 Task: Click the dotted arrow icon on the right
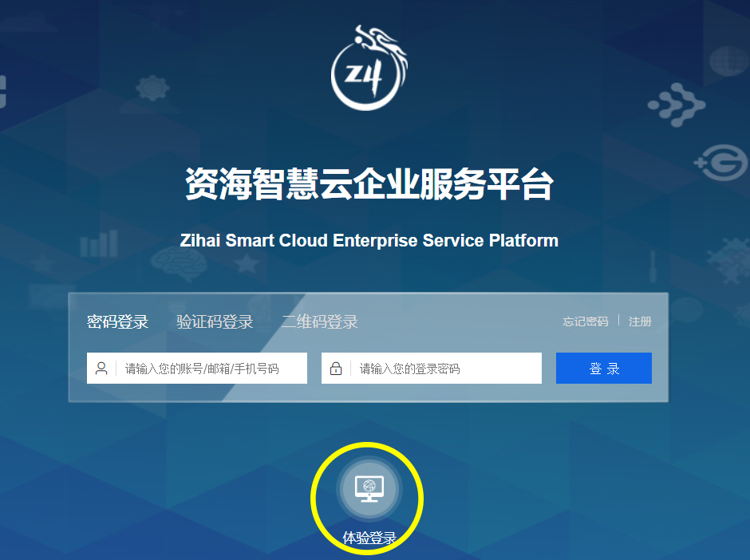(677, 105)
